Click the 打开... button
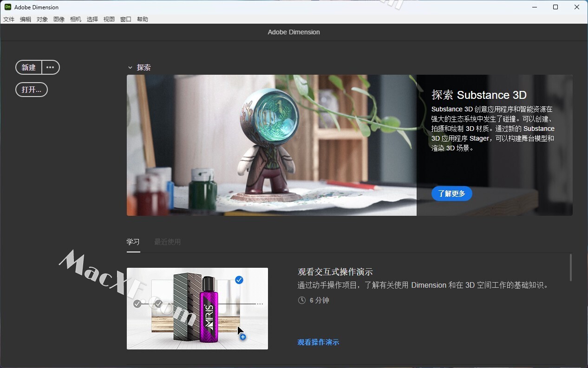The height and width of the screenshot is (368, 588). coord(32,90)
